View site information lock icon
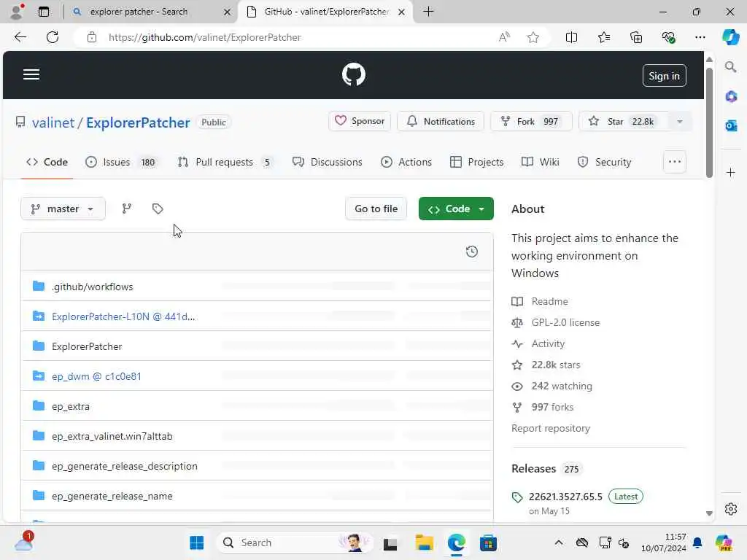Viewport: 747px width, 560px height. 92,37
